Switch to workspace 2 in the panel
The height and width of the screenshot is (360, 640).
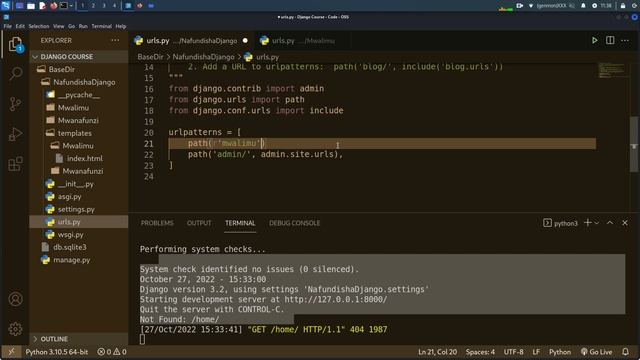coord(93,6)
